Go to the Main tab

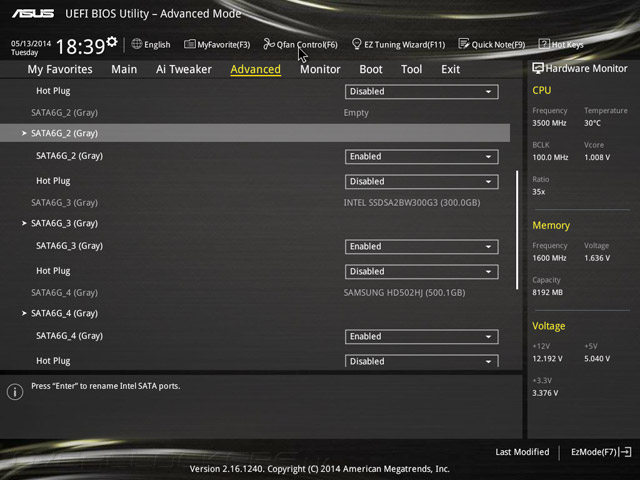[x=124, y=69]
